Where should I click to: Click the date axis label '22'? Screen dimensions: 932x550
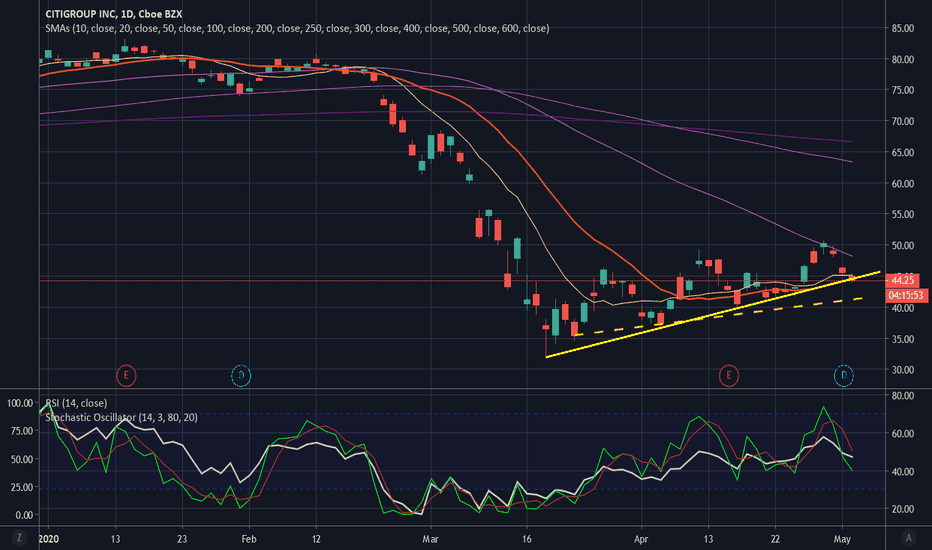[775, 539]
